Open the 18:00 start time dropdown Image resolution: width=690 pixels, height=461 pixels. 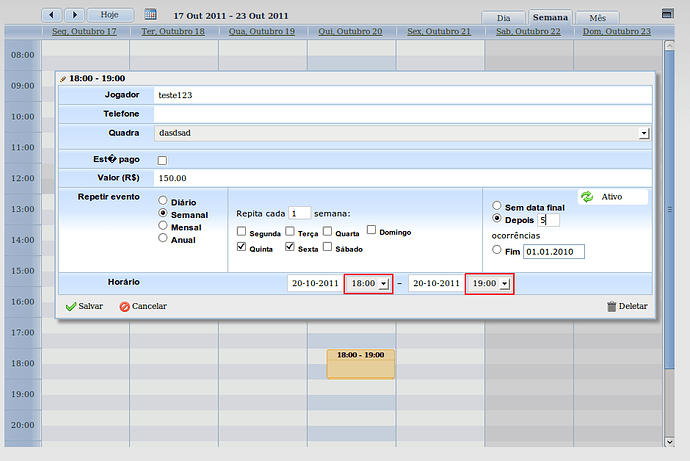368,284
